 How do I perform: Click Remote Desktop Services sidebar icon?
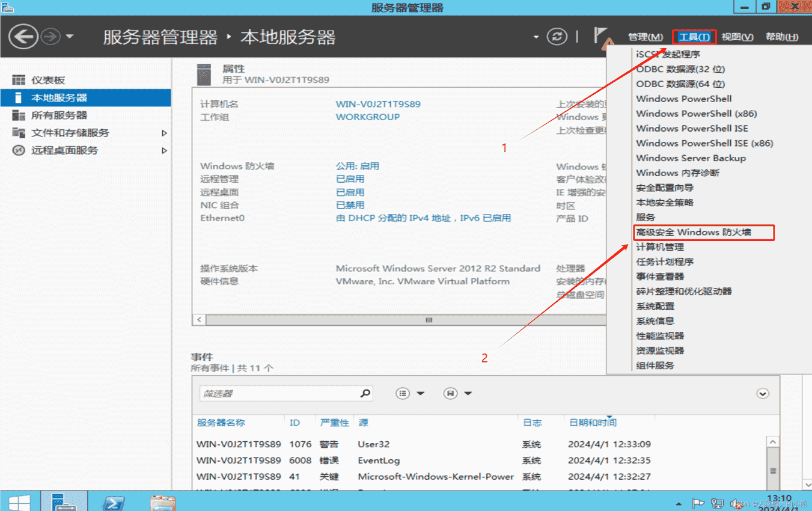(19, 150)
